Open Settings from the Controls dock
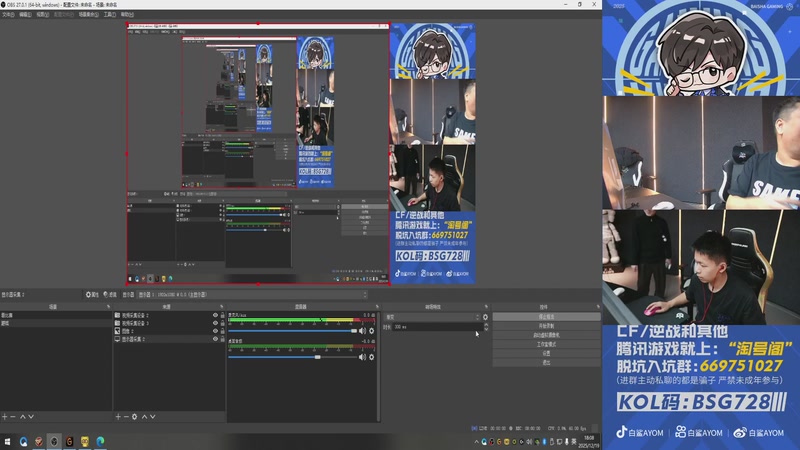 pyautogui.click(x=546, y=354)
